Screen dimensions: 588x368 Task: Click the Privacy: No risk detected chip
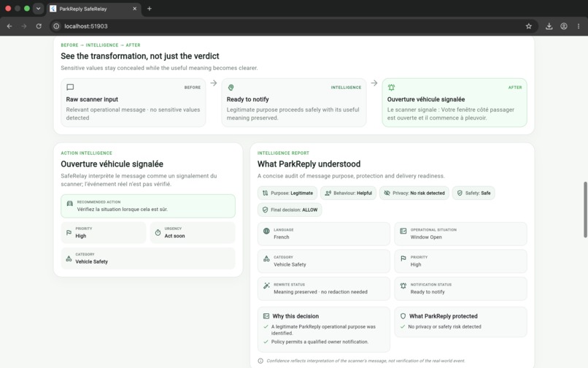click(414, 193)
